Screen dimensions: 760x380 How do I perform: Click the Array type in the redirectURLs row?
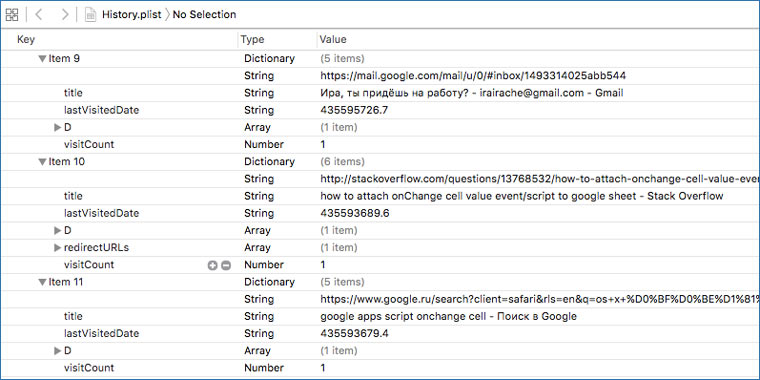pyautogui.click(x=257, y=248)
